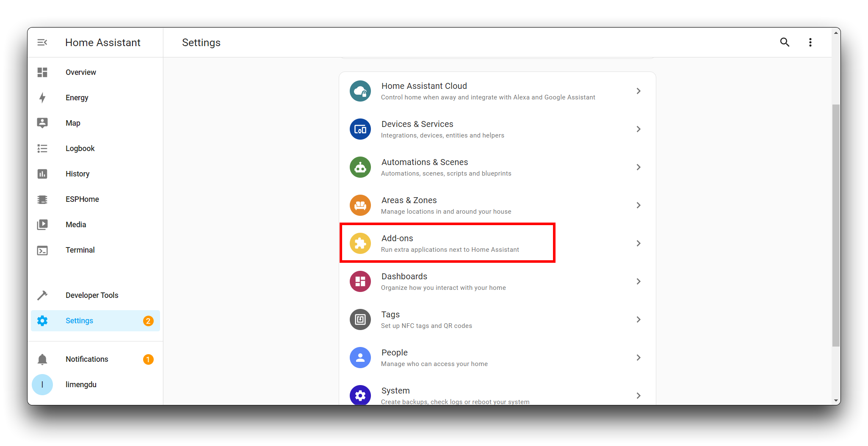Image resolution: width=868 pixels, height=446 pixels.
Task: Click "Set up NFC tags and QR codes"
Action: pos(426,326)
